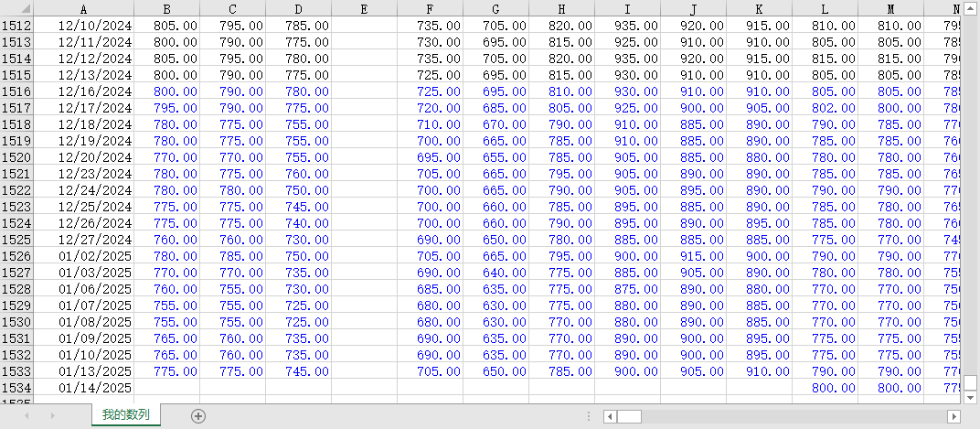Click horizontal scrollbar right arrow
This screenshot has width=980, height=429.
pos(953,416)
